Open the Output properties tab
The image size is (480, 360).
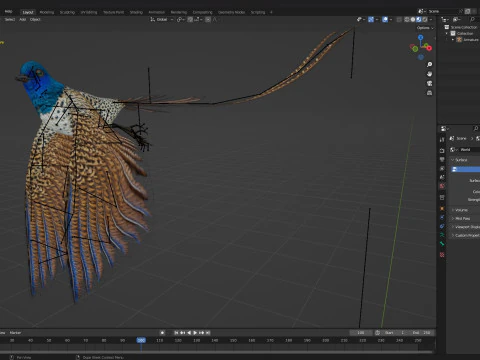point(442,160)
